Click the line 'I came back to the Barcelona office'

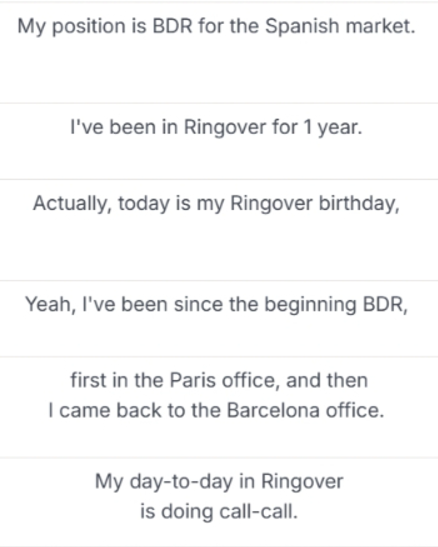[216, 410]
